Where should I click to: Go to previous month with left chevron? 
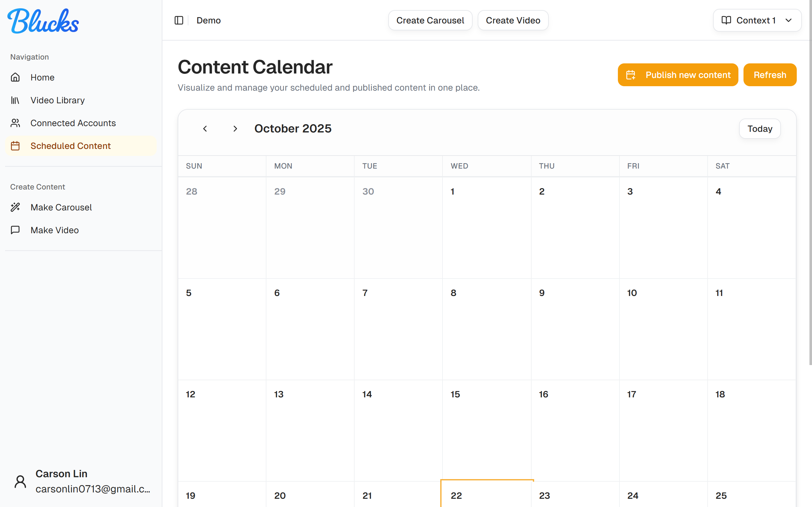tap(205, 128)
